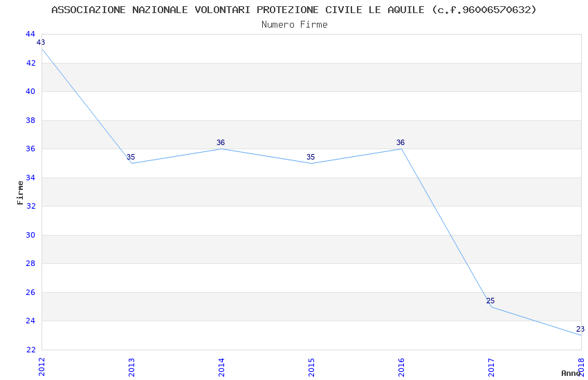Click the data label 35 at 2013
This screenshot has width=588, height=380.
coord(131,157)
